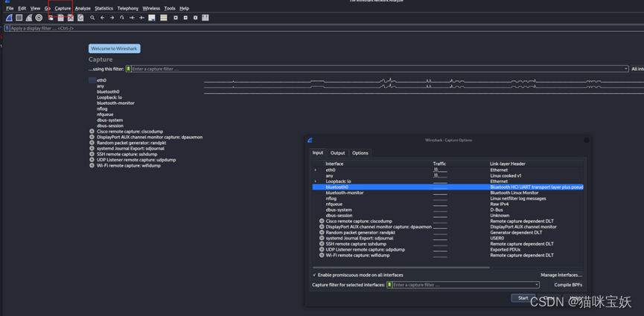This screenshot has height=316, width=644.
Task: Open welcome page capture filter dropdown arrow
Action: (626, 69)
